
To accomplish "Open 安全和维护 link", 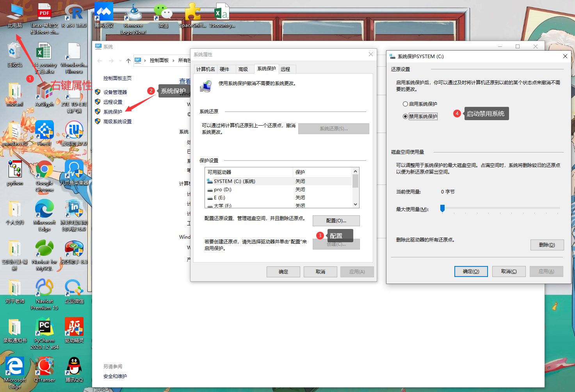I will click(115, 376).
